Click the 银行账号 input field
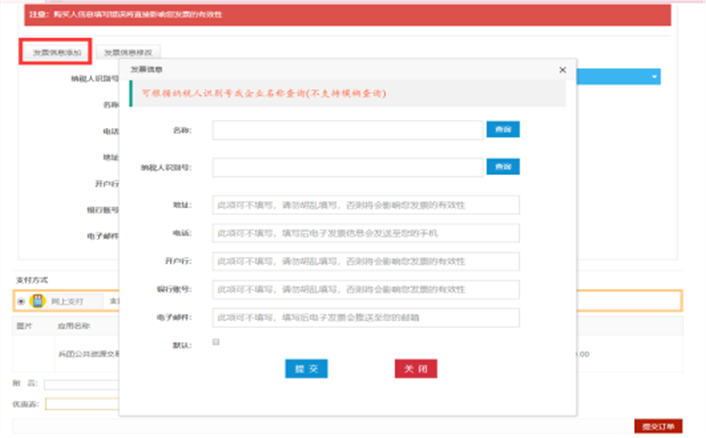 click(x=366, y=289)
